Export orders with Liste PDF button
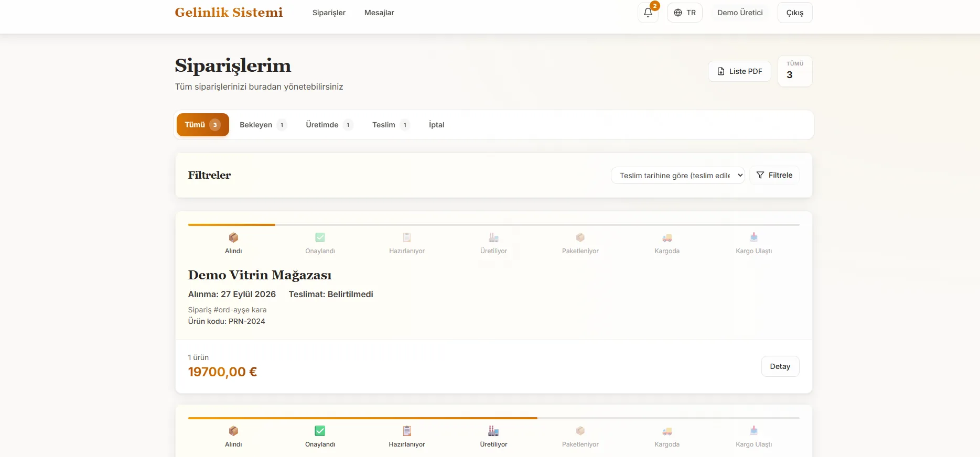The width and height of the screenshot is (980, 457). tap(739, 71)
